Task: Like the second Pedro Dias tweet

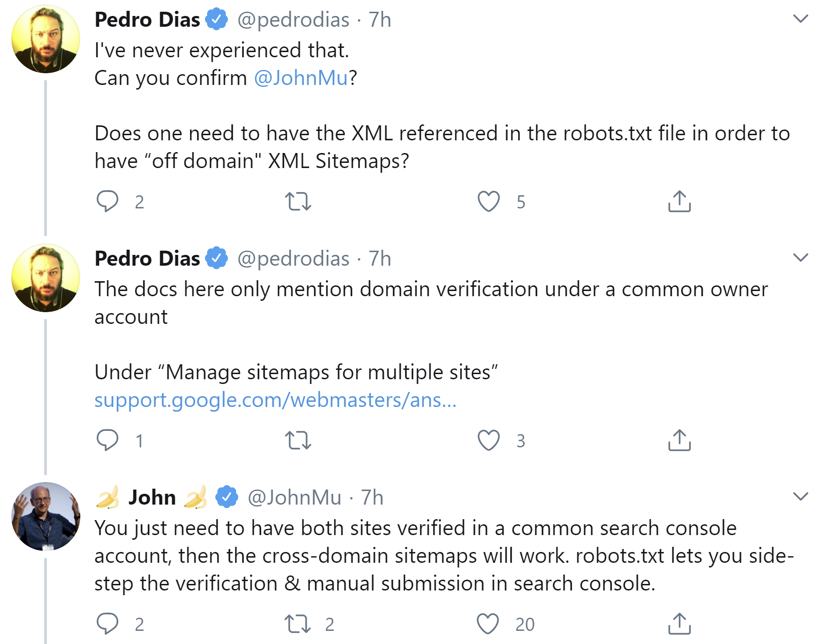Action: (488, 440)
